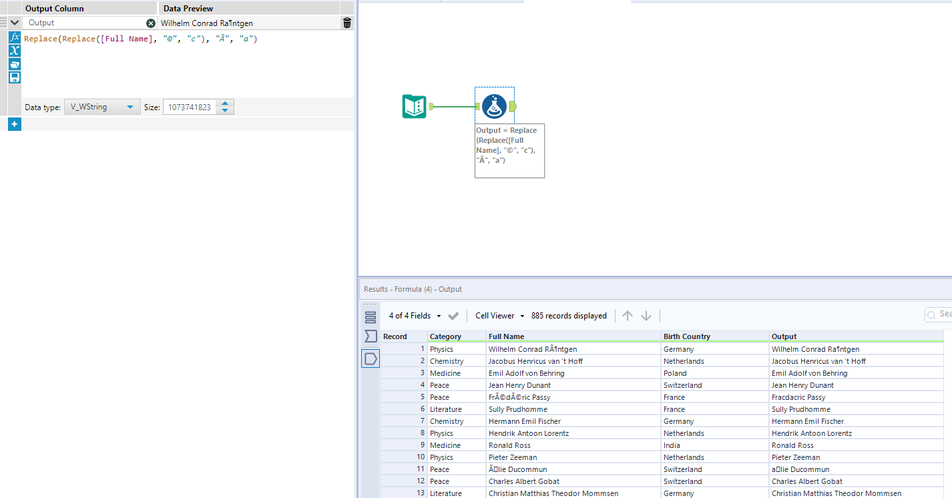952x498 pixels.
Task: Select Full Name cell Jean Henry Dunant
Action: pyautogui.click(x=573, y=385)
